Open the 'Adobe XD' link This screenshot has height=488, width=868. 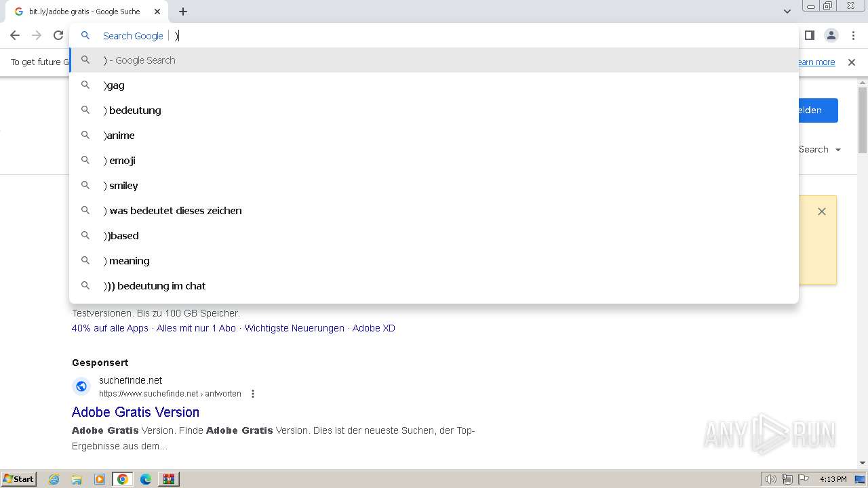coord(374,328)
